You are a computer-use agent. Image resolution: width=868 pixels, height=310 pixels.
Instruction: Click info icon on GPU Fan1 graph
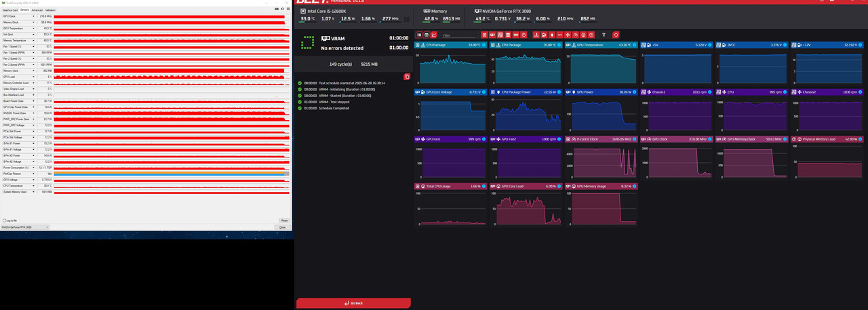tap(484, 139)
